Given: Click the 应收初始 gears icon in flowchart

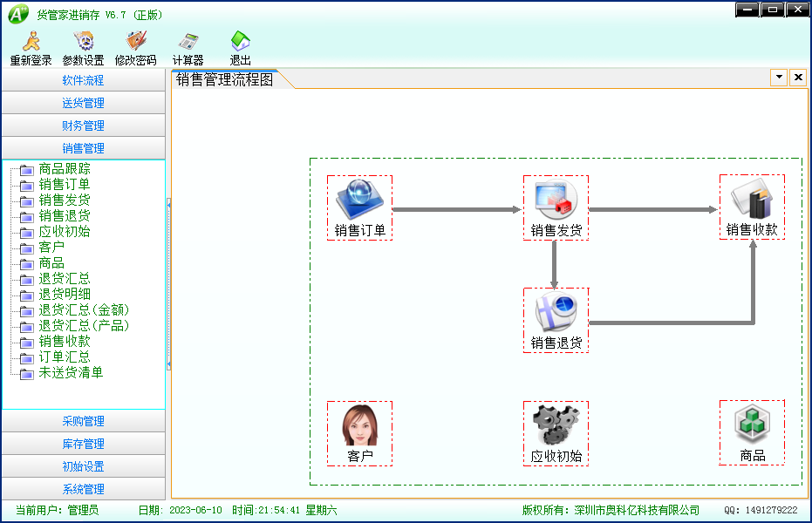Looking at the screenshot, I should click(x=556, y=425).
